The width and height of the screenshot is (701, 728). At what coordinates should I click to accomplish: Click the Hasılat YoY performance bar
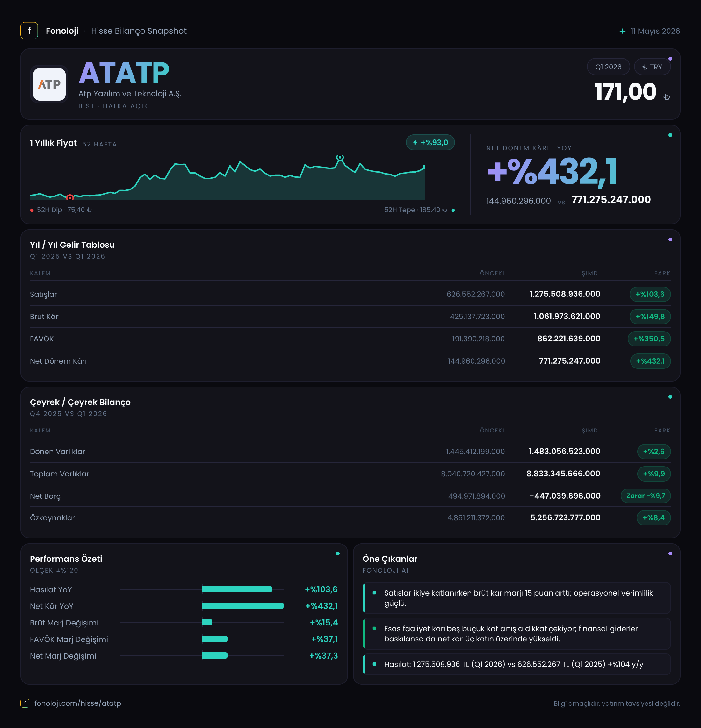[237, 589]
